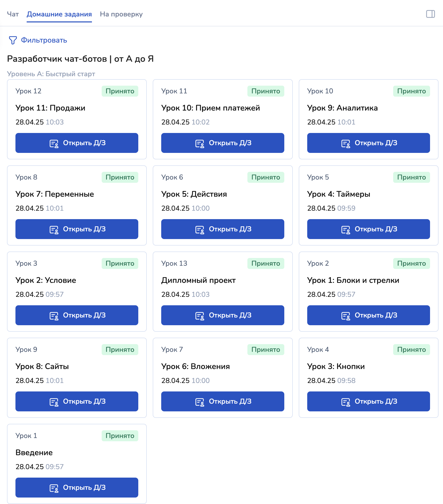Image resolution: width=443 pixels, height=504 pixels.
Task: Open the Фильтровать filter options
Action: [44, 40]
